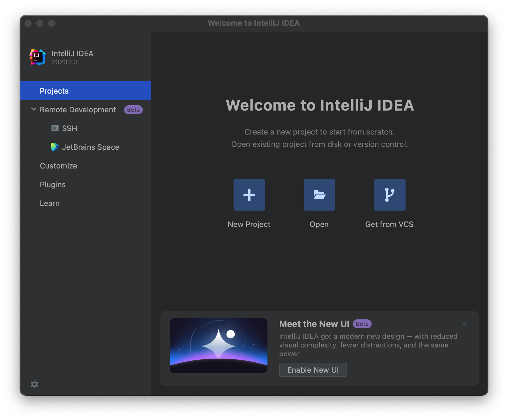Click the IntelliJ IDEA logo

[37, 57]
